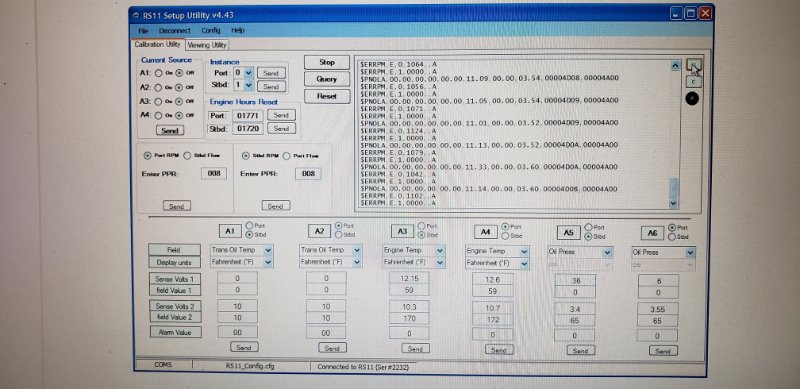Click the Port Enter PPR input field
The width and height of the screenshot is (800, 389).
(214, 174)
